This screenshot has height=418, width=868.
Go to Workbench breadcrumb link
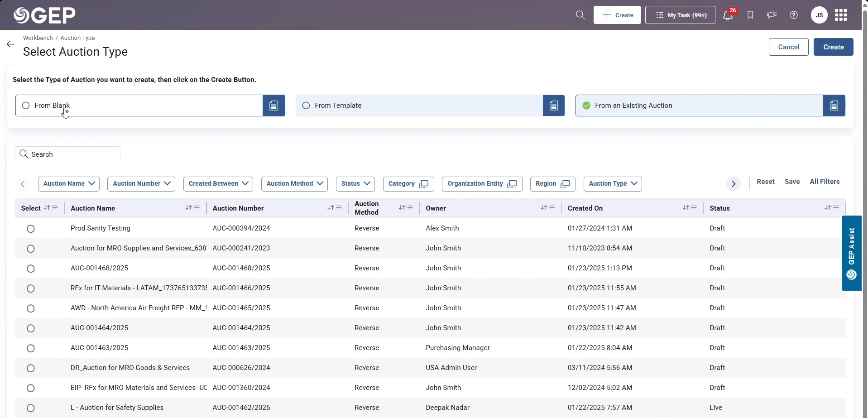pos(38,38)
